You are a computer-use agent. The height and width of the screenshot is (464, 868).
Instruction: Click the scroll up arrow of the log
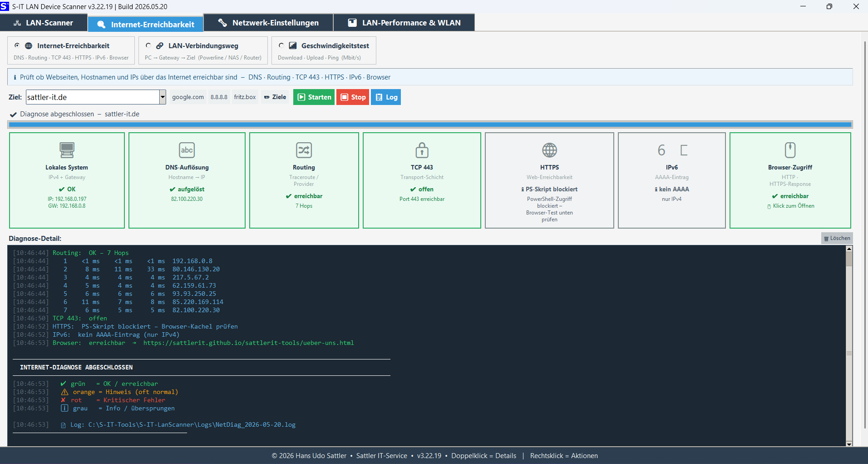tap(849, 249)
